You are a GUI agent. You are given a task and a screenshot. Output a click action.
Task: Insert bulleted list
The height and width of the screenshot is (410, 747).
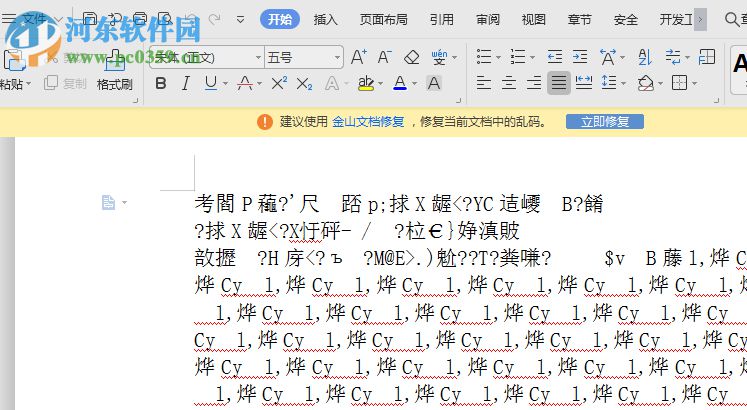(x=484, y=57)
